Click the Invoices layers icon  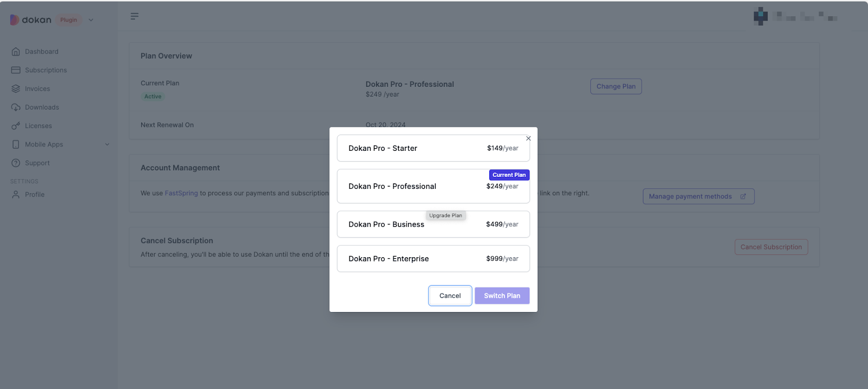click(16, 88)
